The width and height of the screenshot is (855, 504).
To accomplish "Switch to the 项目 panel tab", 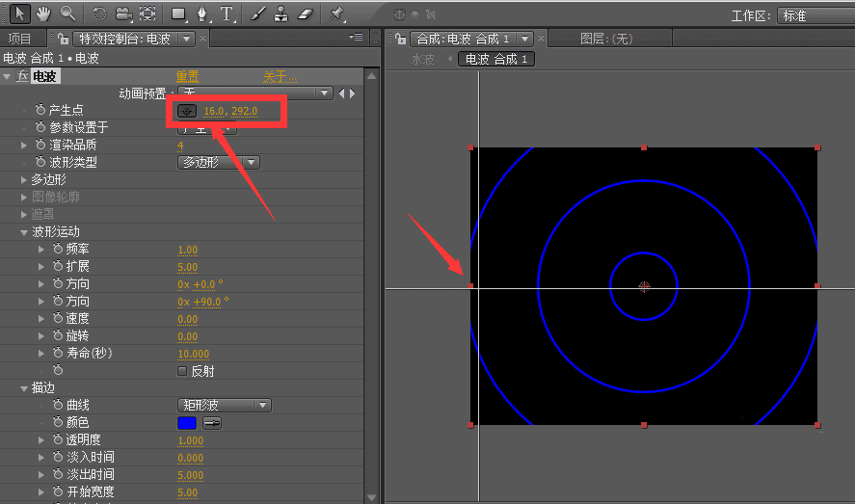I will 19,39.
